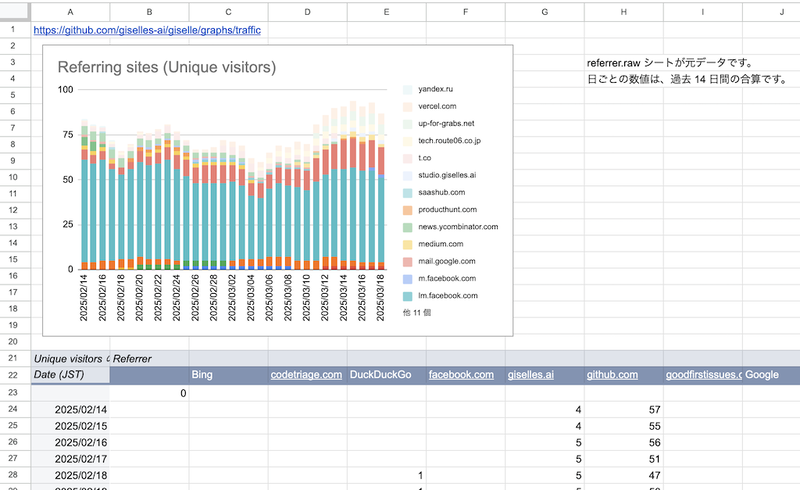800x490 pixels.
Task: Open the github.com column header link
Action: point(612,375)
